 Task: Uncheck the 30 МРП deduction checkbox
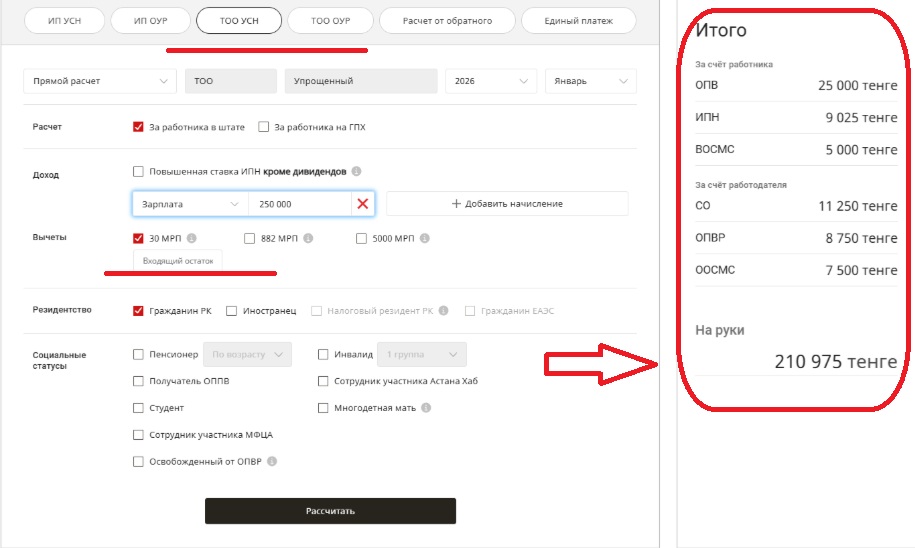138,239
